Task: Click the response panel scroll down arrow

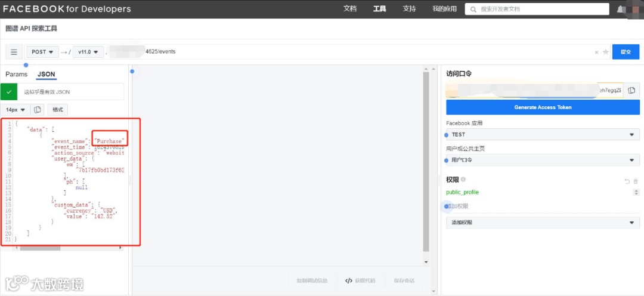Action: pyautogui.click(x=426, y=262)
